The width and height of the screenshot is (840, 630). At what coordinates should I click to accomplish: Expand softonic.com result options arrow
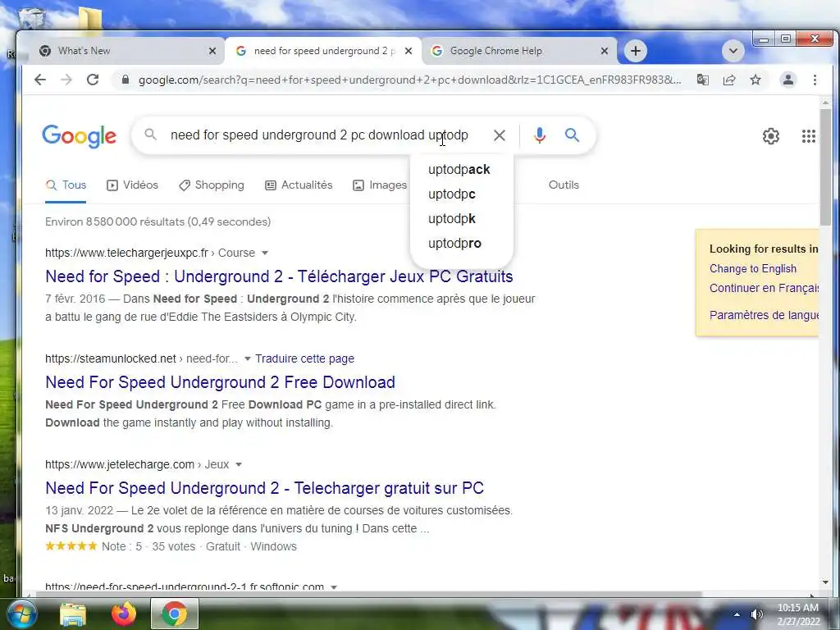[334, 587]
